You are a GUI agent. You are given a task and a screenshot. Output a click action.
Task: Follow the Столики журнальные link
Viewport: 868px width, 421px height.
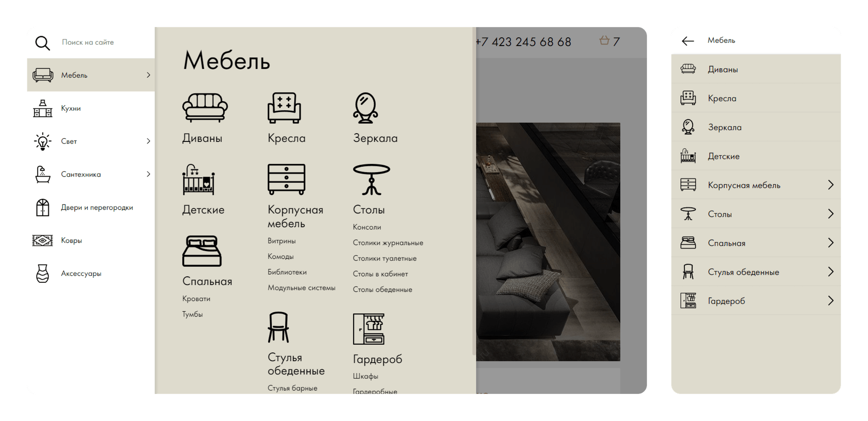388,243
